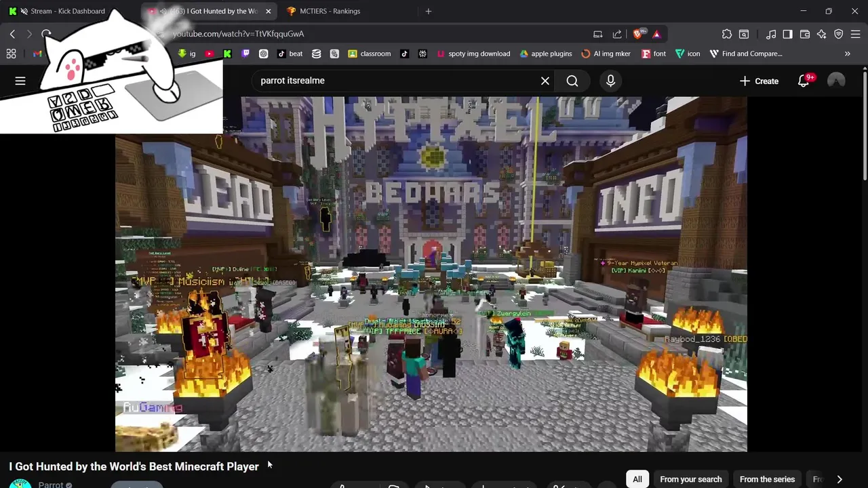Open the account avatar menu
This screenshot has width=868, height=488.
836,81
